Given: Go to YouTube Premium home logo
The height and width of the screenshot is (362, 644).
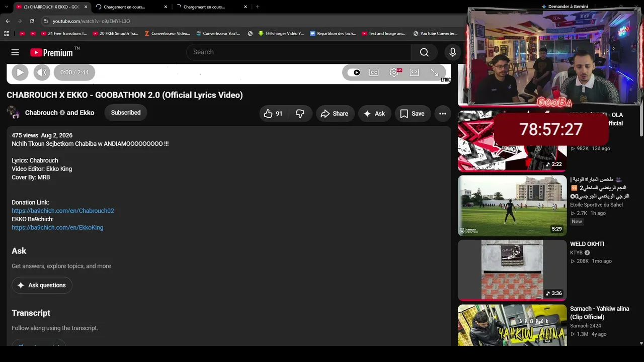Looking at the screenshot, I should pos(51,52).
